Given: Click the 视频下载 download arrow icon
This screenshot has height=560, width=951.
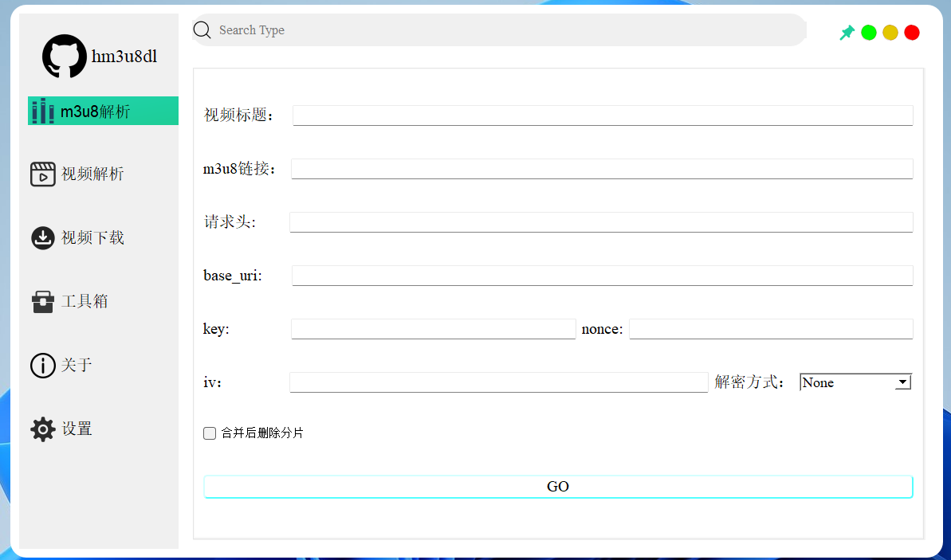Looking at the screenshot, I should pyautogui.click(x=43, y=237).
